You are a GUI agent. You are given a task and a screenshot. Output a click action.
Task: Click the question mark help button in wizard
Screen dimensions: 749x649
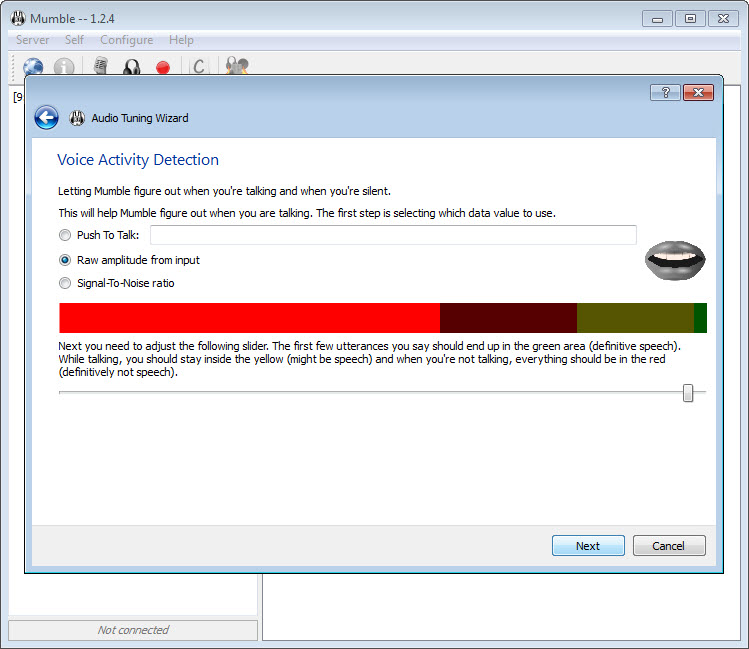click(665, 92)
